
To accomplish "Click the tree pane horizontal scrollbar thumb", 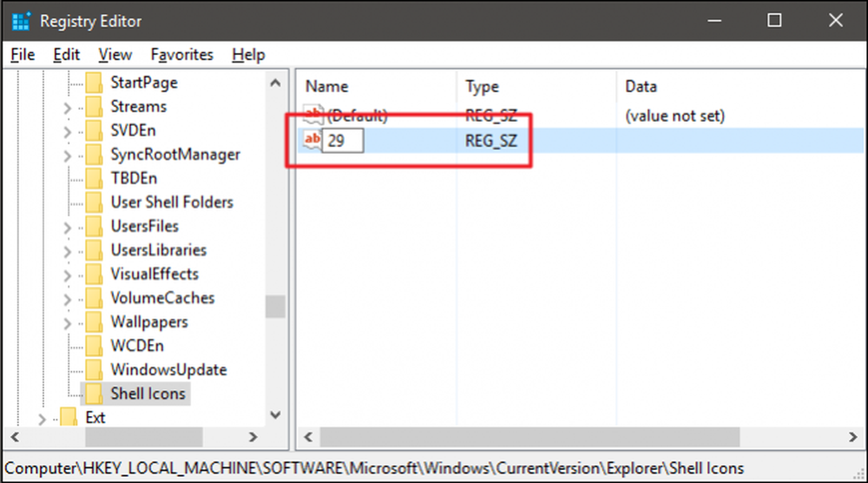I will coord(144,437).
